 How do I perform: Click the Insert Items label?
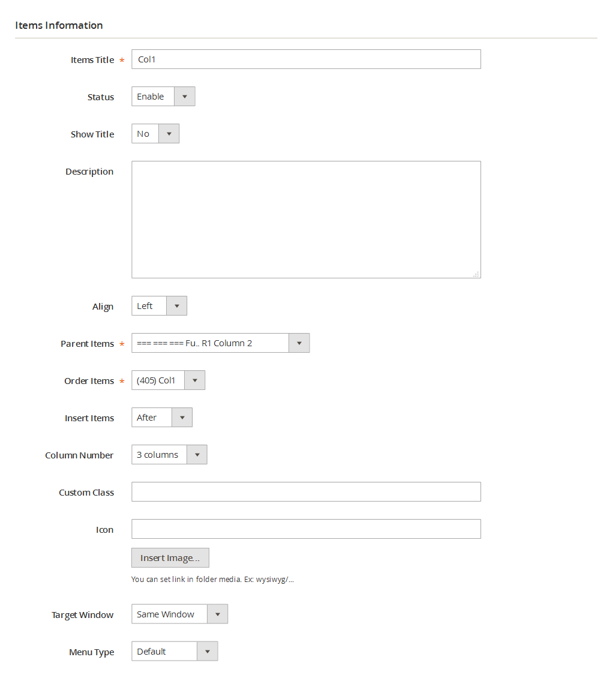(89, 418)
